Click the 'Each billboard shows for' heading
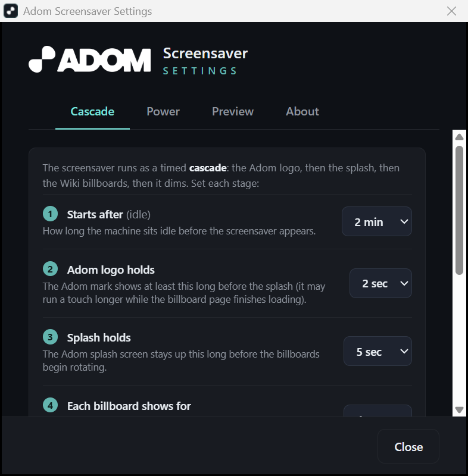 tap(129, 406)
